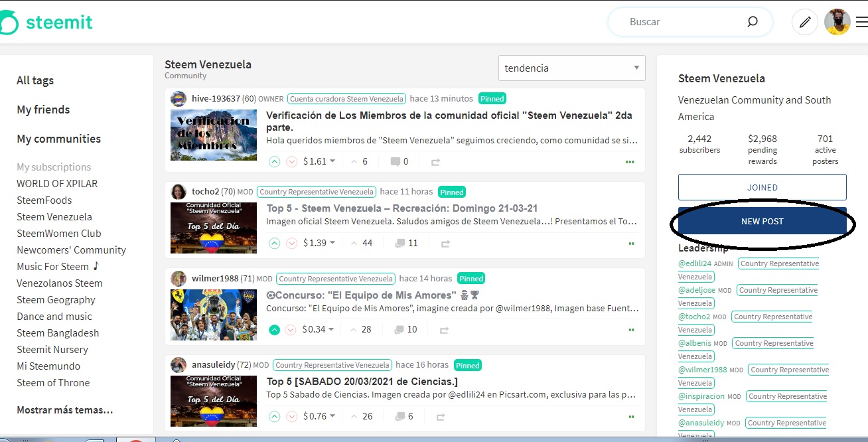Viewport: 868px width, 442px height.
Task: Upvote the Verificación de Los Miembros post
Action: [275, 161]
